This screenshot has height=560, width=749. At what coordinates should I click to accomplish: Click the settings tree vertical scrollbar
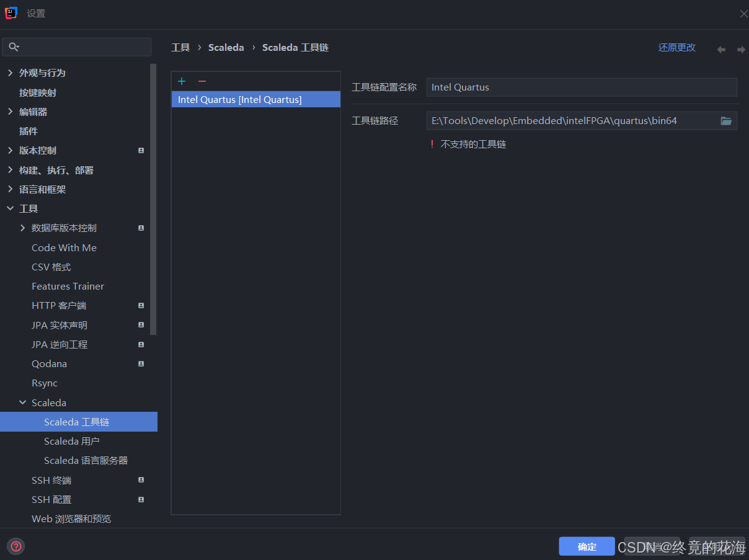pyautogui.click(x=153, y=198)
